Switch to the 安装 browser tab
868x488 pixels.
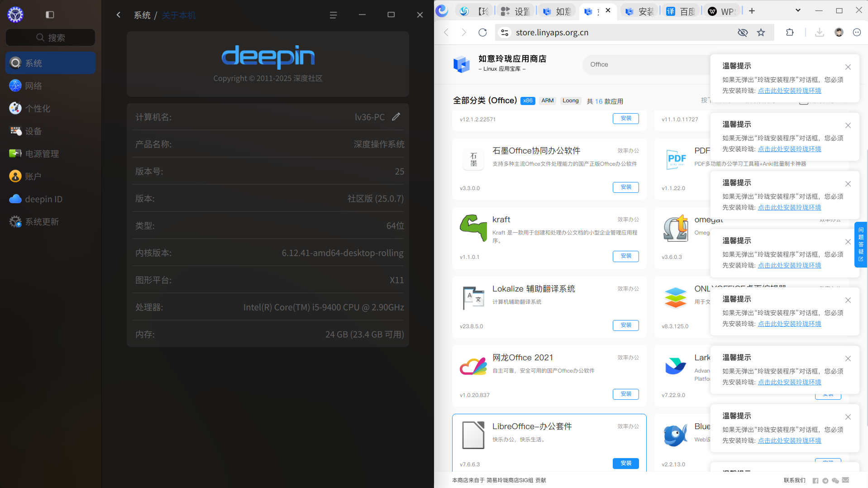pyautogui.click(x=639, y=11)
